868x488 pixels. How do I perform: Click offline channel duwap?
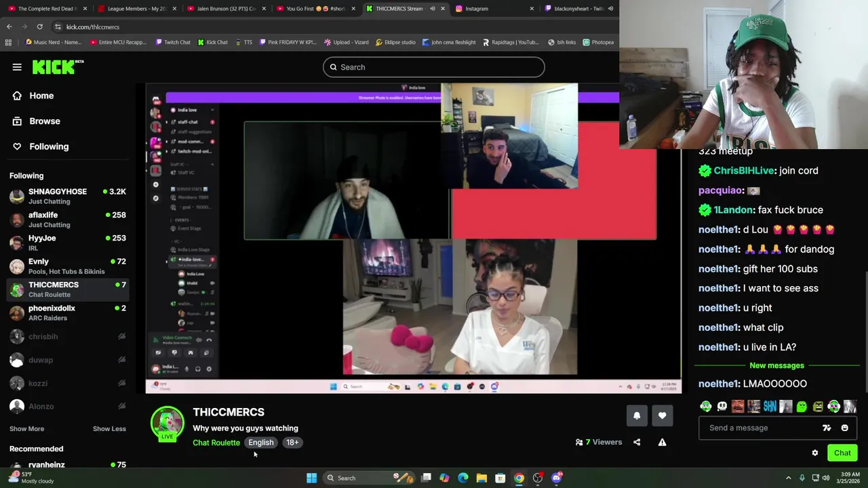tap(68, 360)
